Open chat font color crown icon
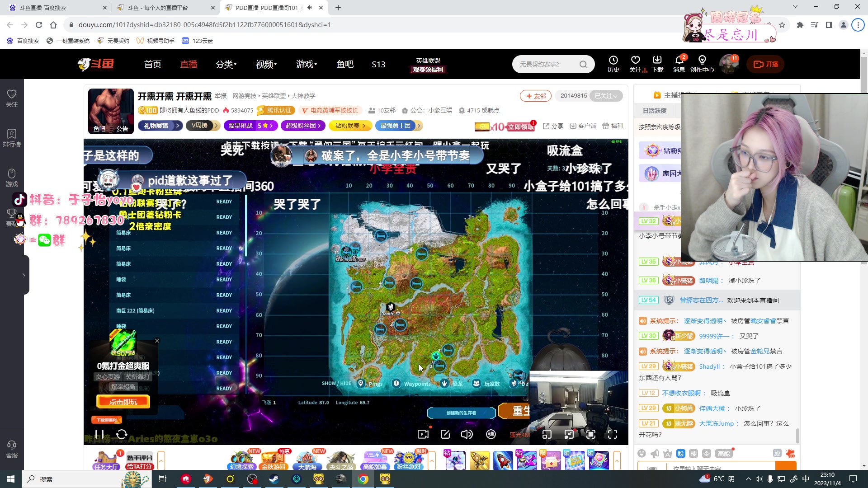Screen dimensions: 868x488 (668, 453)
